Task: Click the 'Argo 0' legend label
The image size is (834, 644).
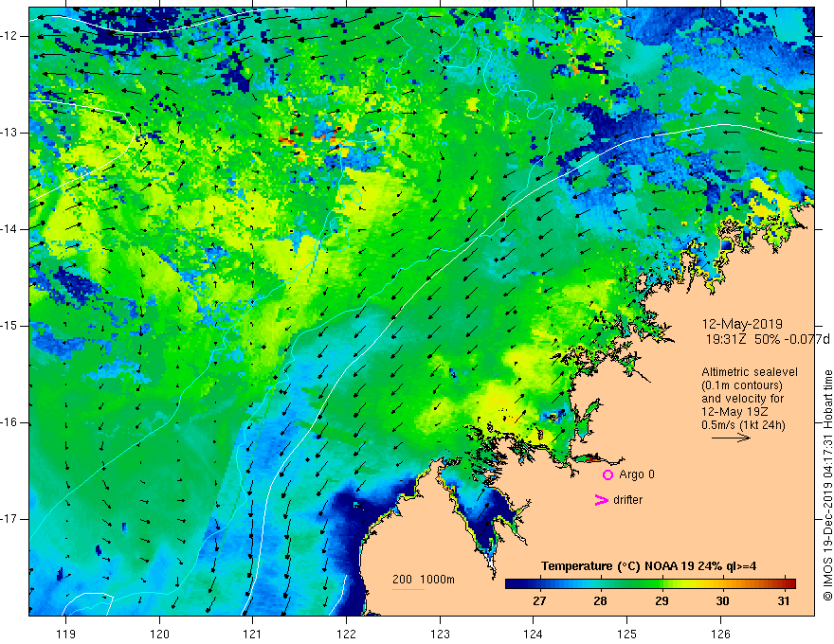Action: [637, 474]
